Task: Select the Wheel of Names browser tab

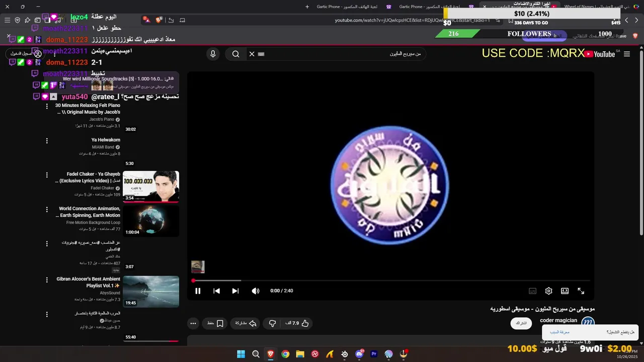Action: pyautogui.click(x=601, y=7)
